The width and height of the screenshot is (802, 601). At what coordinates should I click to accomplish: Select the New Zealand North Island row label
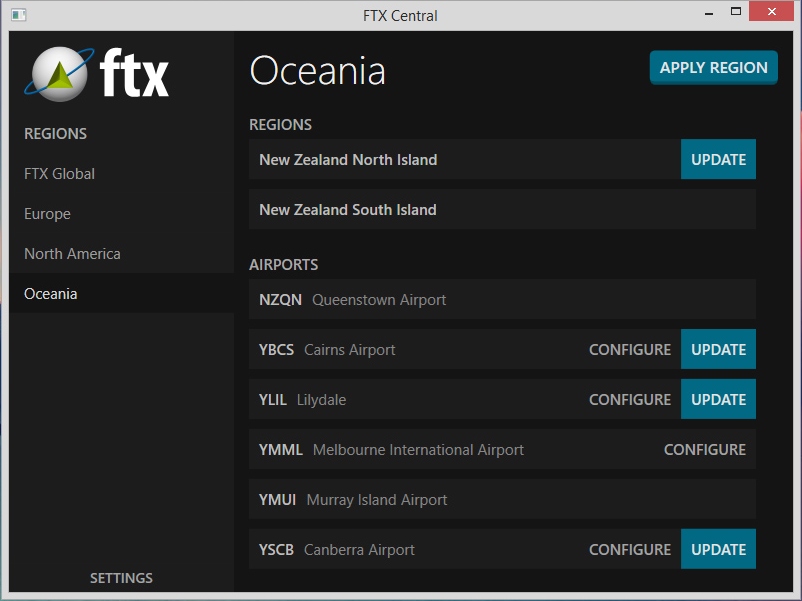(x=348, y=160)
